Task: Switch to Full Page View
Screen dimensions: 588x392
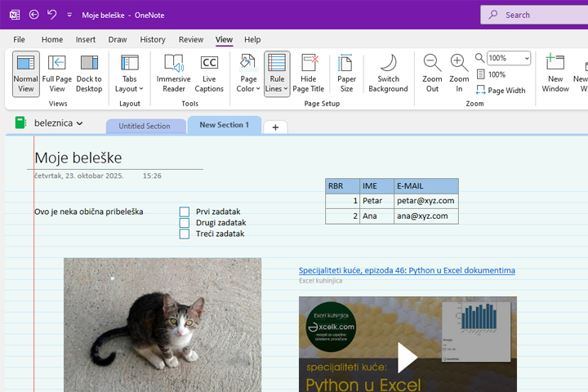Action: tap(57, 73)
